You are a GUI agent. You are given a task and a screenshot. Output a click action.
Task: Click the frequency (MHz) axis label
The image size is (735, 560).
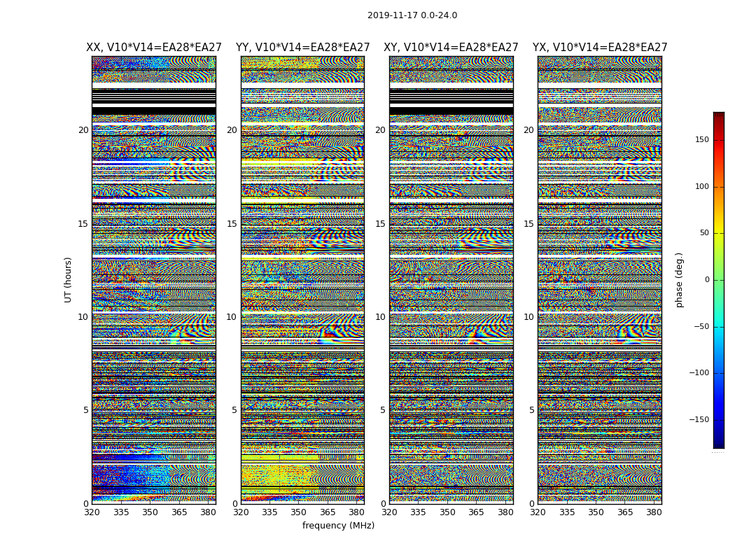tap(338, 525)
